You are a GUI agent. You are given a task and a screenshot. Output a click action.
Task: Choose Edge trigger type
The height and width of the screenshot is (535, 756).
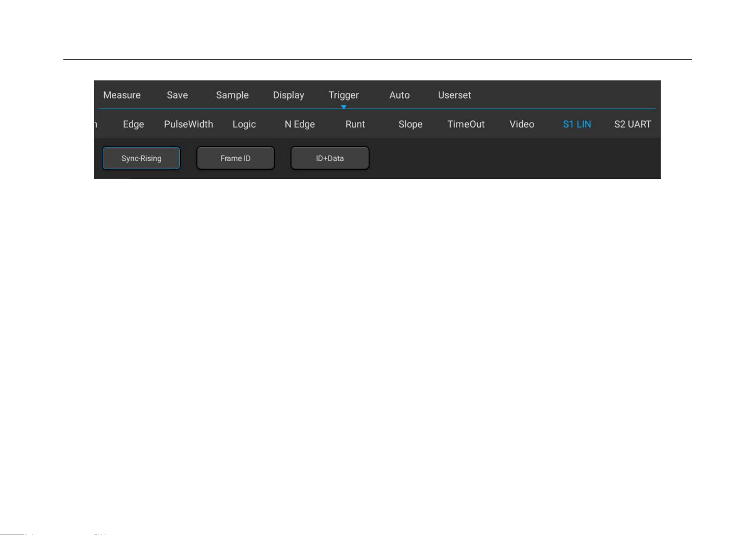click(x=133, y=124)
